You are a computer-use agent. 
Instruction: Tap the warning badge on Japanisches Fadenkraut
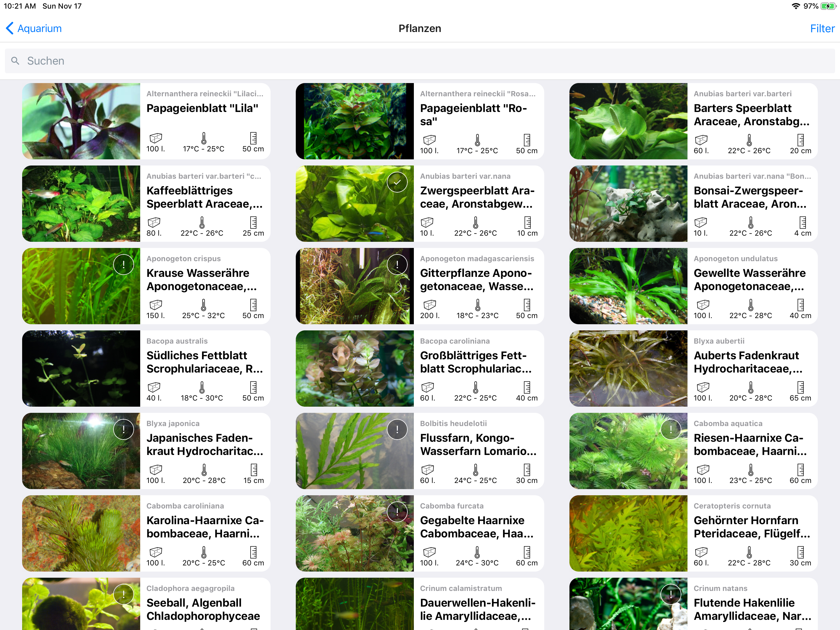click(x=123, y=429)
